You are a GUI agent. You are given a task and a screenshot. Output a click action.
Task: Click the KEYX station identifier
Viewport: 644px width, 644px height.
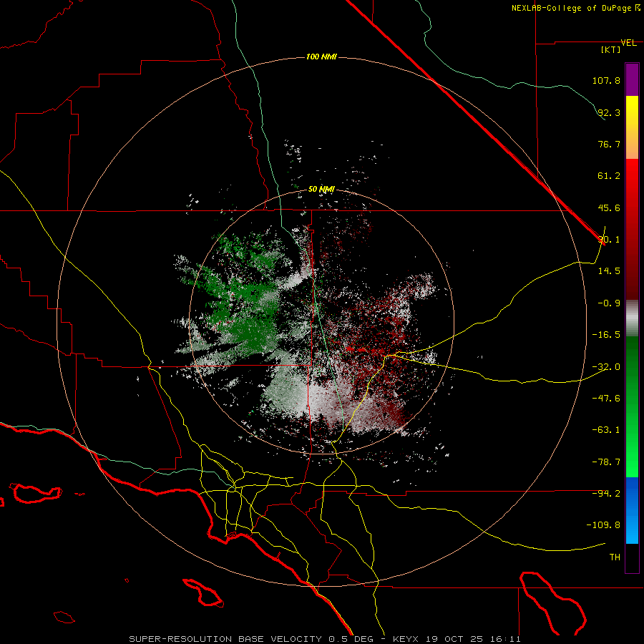tap(406, 639)
